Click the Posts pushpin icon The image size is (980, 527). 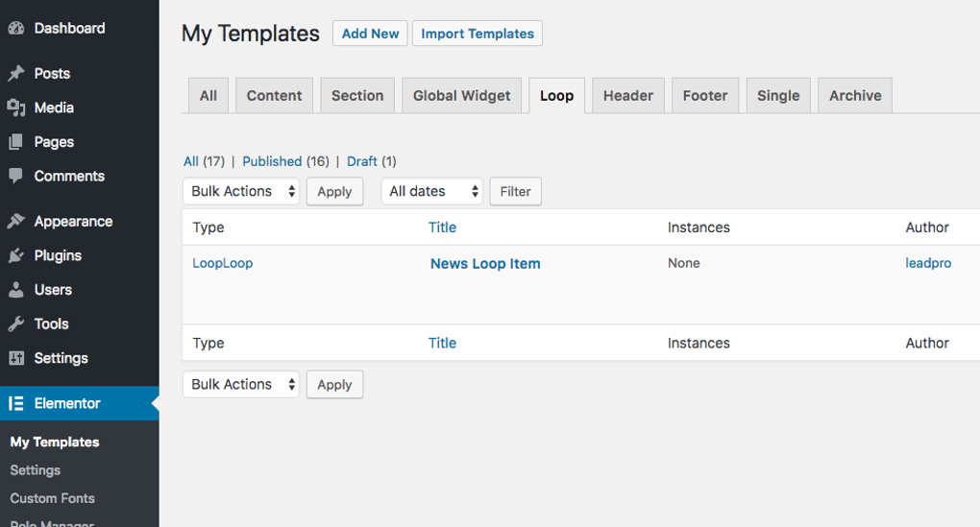[x=15, y=74]
